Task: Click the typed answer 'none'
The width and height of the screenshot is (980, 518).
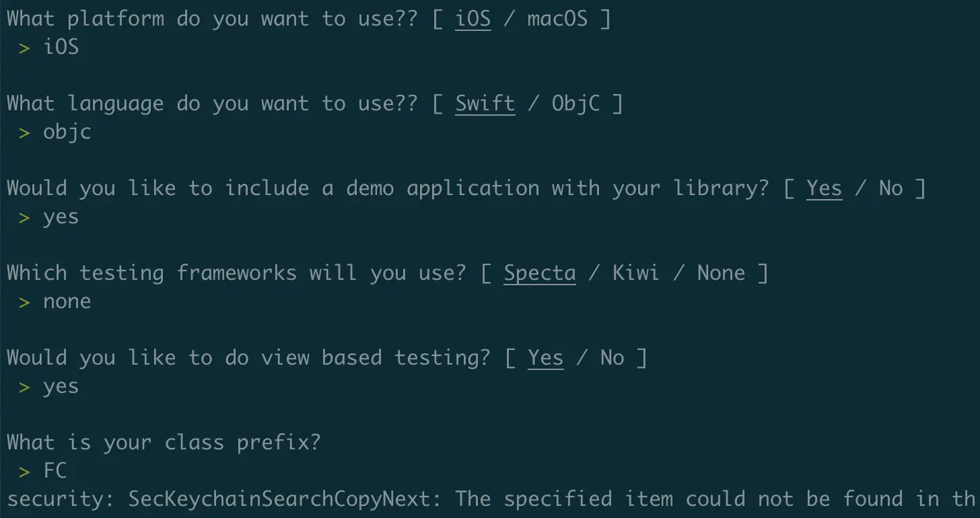Action: tap(67, 301)
